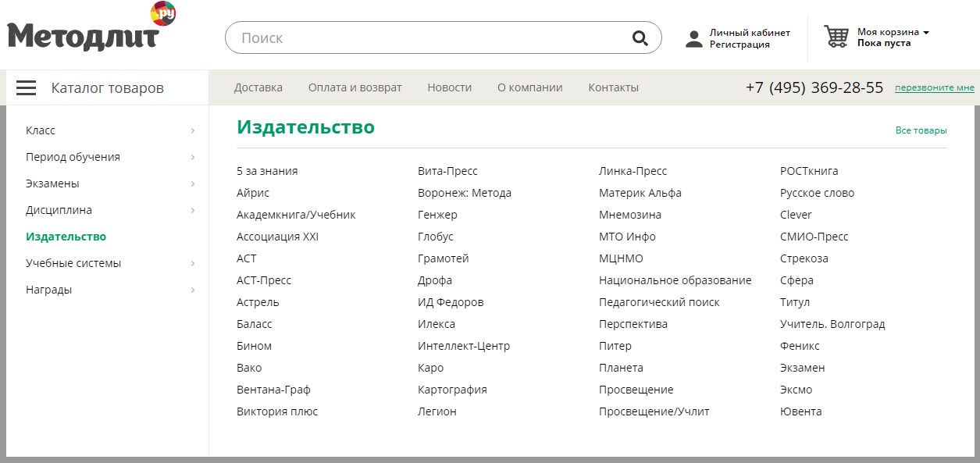This screenshot has height=463, width=980.
Task: Open publisher Астрель
Action: (x=258, y=302)
